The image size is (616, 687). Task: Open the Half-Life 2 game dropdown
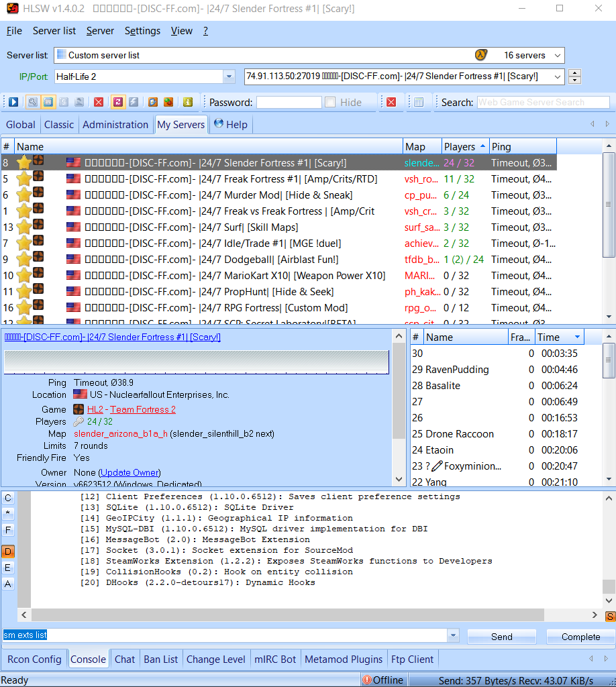(229, 76)
